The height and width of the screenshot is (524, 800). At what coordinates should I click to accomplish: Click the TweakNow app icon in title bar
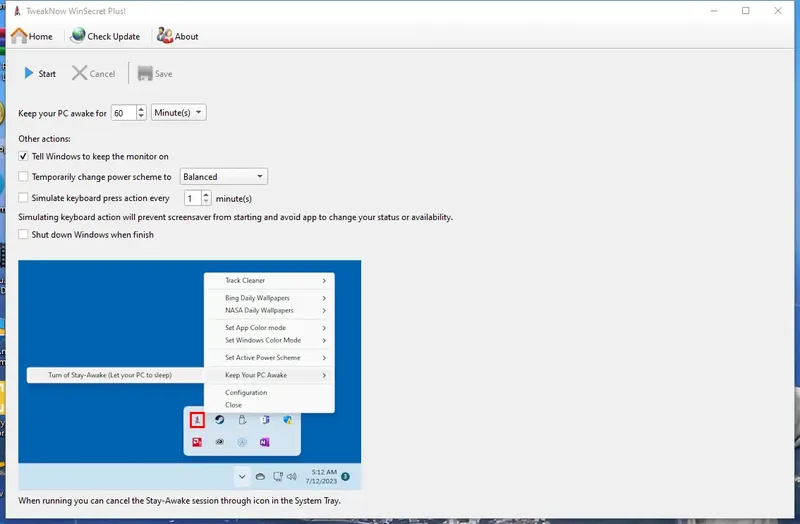point(17,11)
